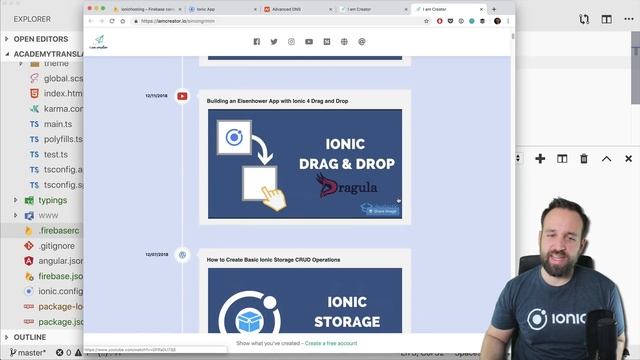Open the Ionic Drag & Drop video thumbnail

305,164
